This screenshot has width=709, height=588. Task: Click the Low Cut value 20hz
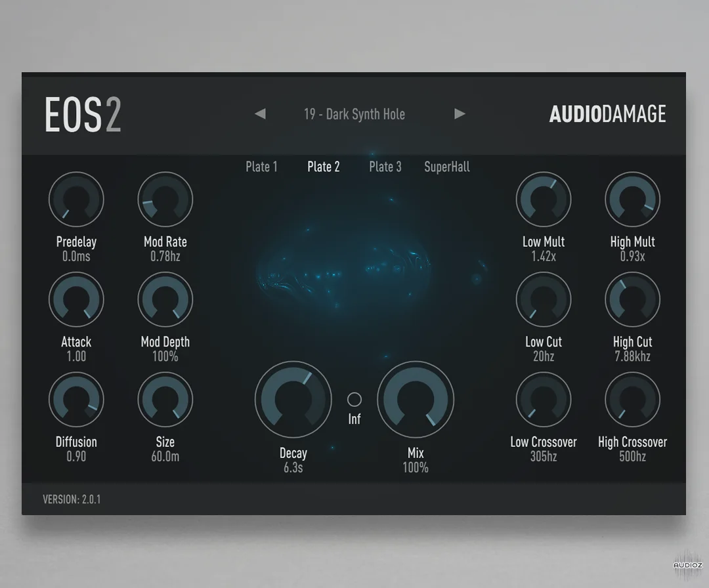coord(544,356)
